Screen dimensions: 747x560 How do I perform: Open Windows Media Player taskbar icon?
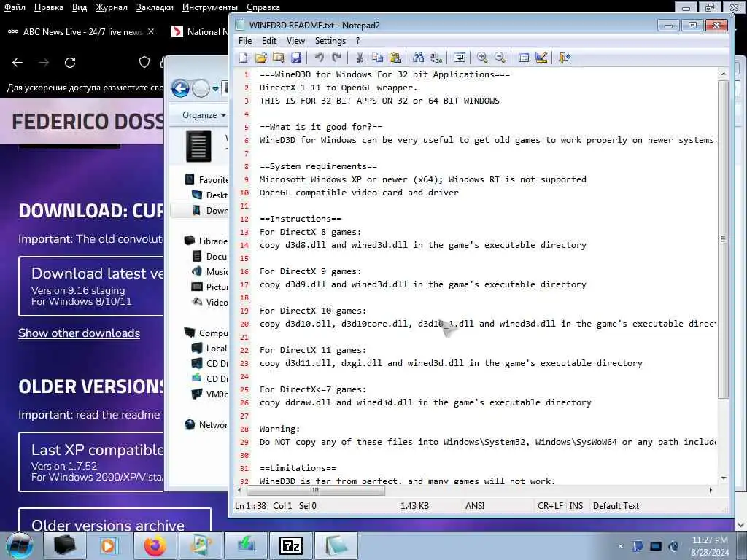point(109,545)
